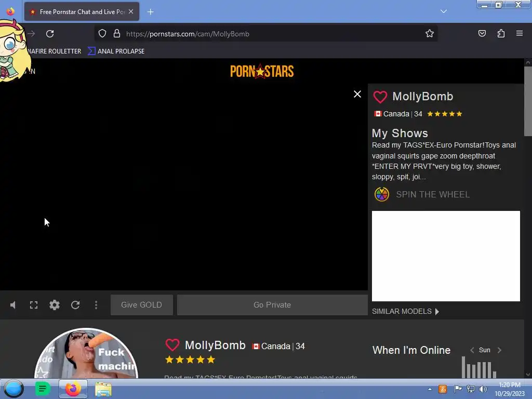Screen dimensions: 532x399
Task: Click the taskbar clock showing 1:20 PM
Action: click(510, 389)
